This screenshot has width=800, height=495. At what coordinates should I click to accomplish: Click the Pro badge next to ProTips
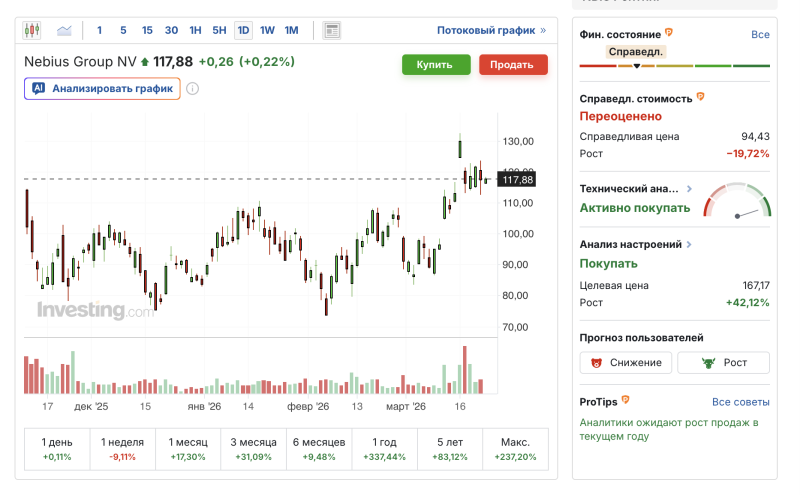point(626,400)
